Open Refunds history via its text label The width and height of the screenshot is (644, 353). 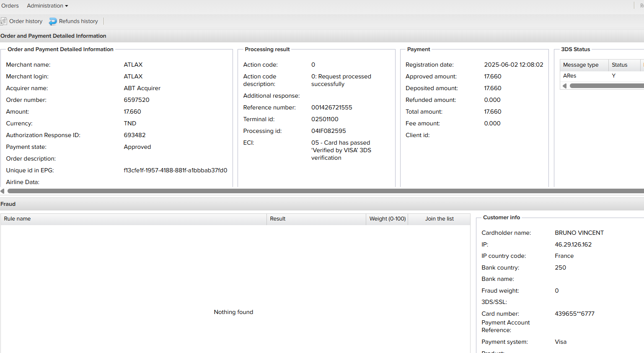[x=78, y=21]
